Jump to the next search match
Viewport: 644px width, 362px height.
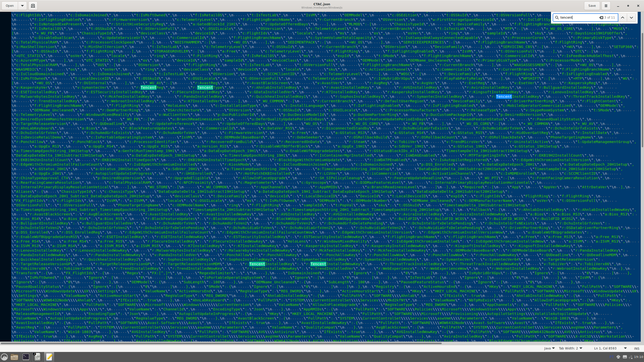click(x=631, y=17)
